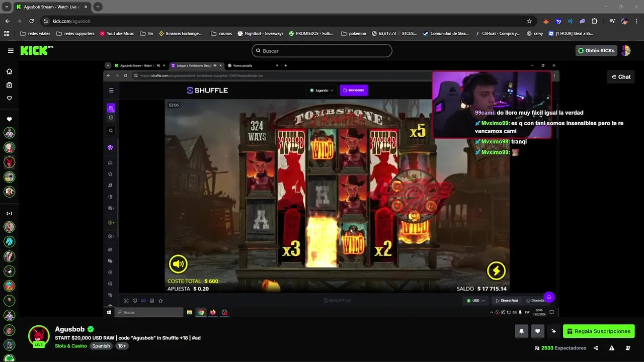Open the purple Phantom ghost extension icon
This screenshot has width=644, height=362.
582,21
